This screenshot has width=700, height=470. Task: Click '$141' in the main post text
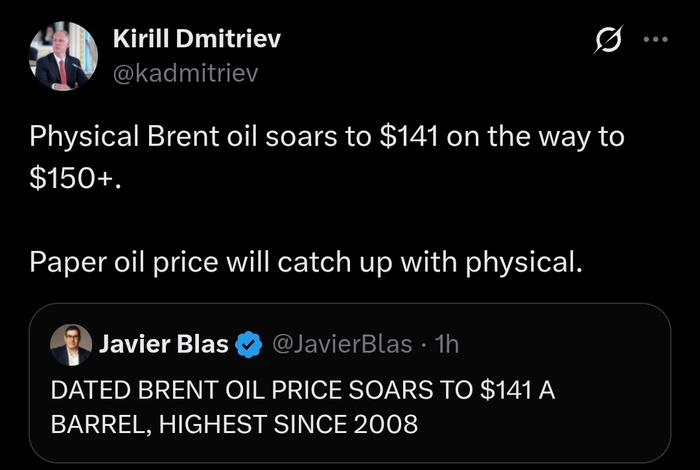408,137
